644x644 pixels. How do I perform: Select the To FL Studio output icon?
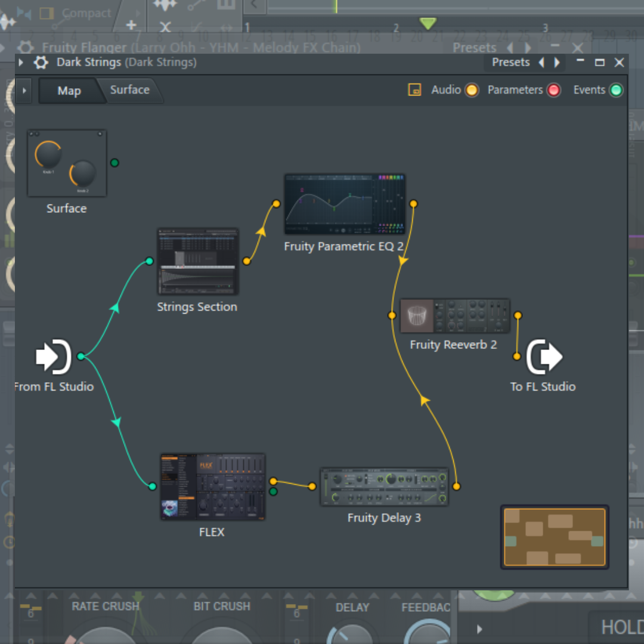tap(544, 357)
